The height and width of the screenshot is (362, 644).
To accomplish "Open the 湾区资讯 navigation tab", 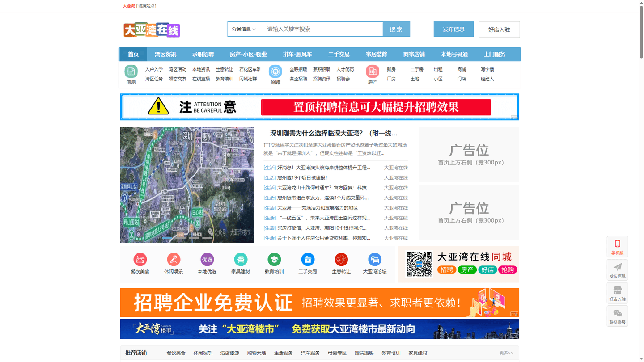I will pos(165,55).
